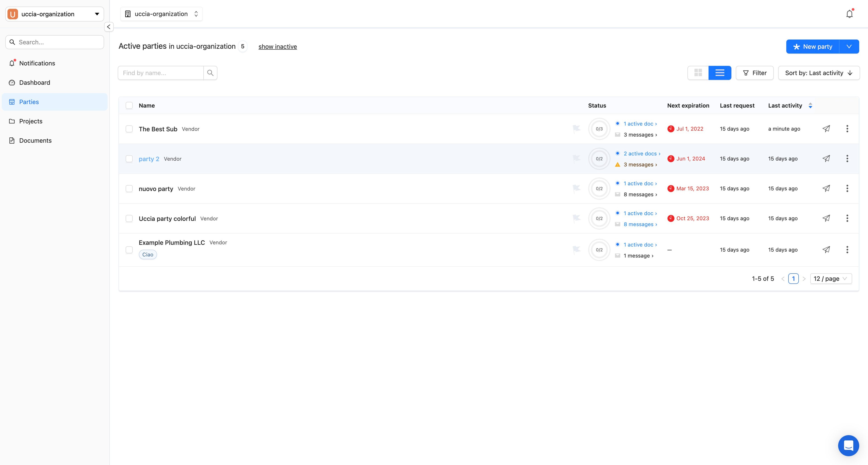The height and width of the screenshot is (465, 868).
Task: Open the three-dot menu for nuovo party
Action: (847, 188)
